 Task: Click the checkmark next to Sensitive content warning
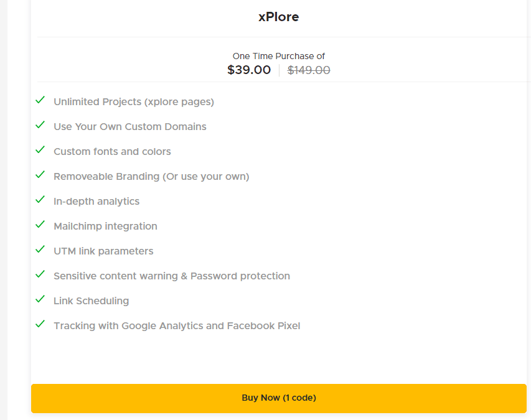tap(40, 274)
